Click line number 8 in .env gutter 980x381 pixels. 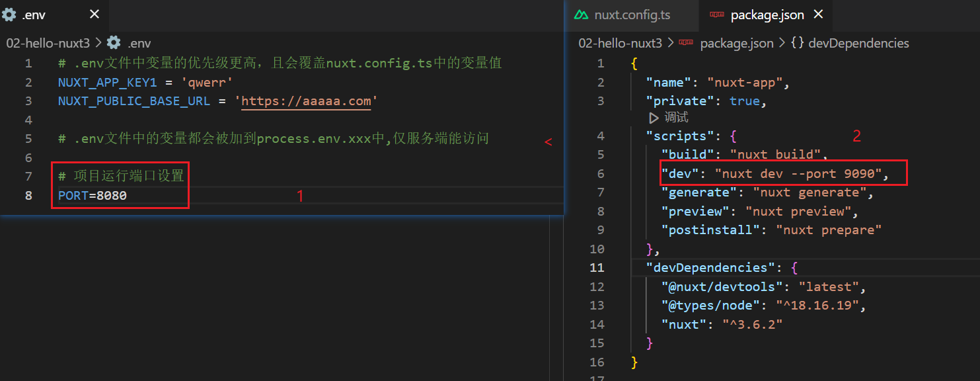pyautogui.click(x=28, y=195)
